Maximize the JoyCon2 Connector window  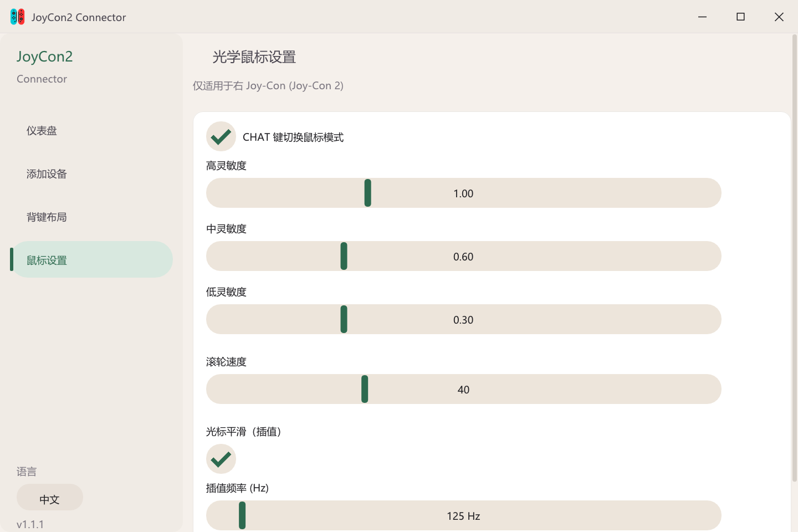tap(740, 17)
